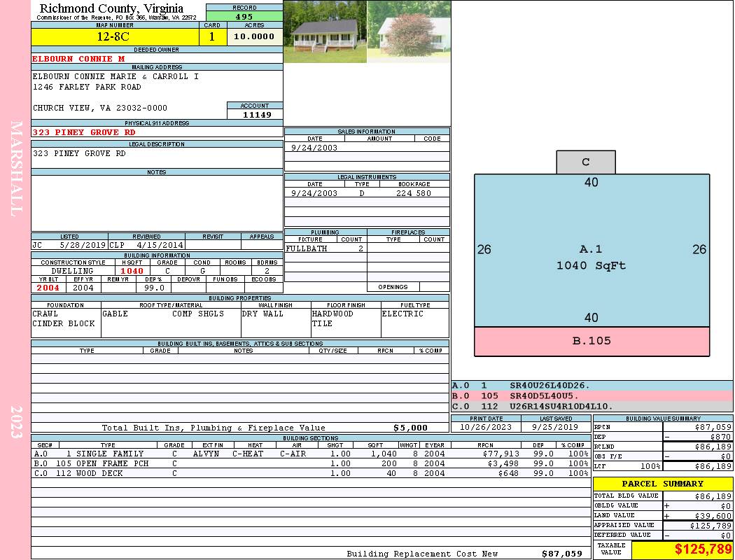735x560 pixels.
Task: Select WOOD DECK section row
Action: (311, 473)
